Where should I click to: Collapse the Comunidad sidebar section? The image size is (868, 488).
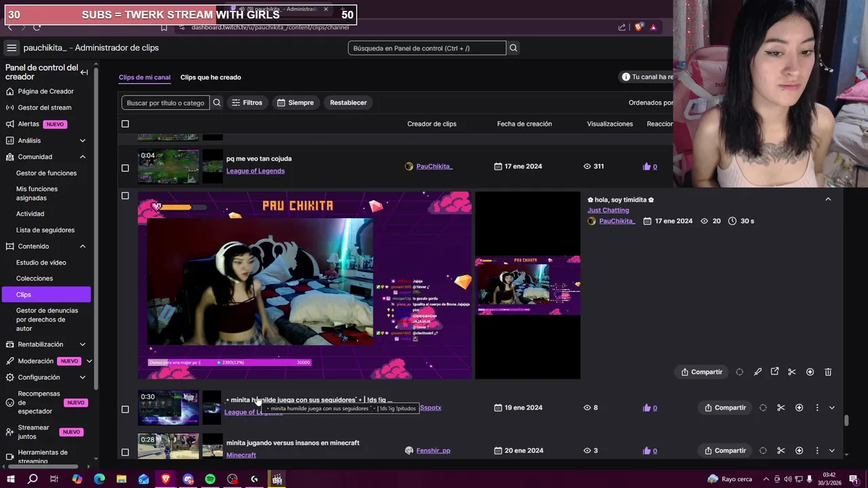click(83, 157)
